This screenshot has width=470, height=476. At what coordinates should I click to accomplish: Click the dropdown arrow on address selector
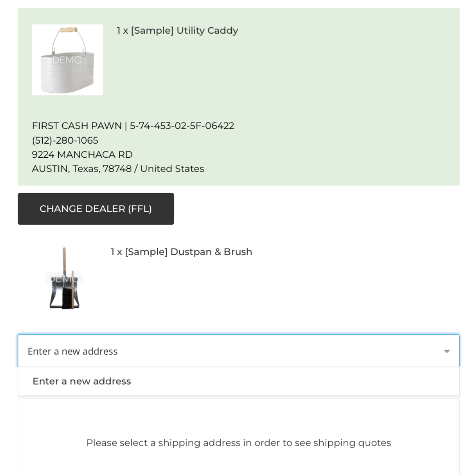coord(446,351)
